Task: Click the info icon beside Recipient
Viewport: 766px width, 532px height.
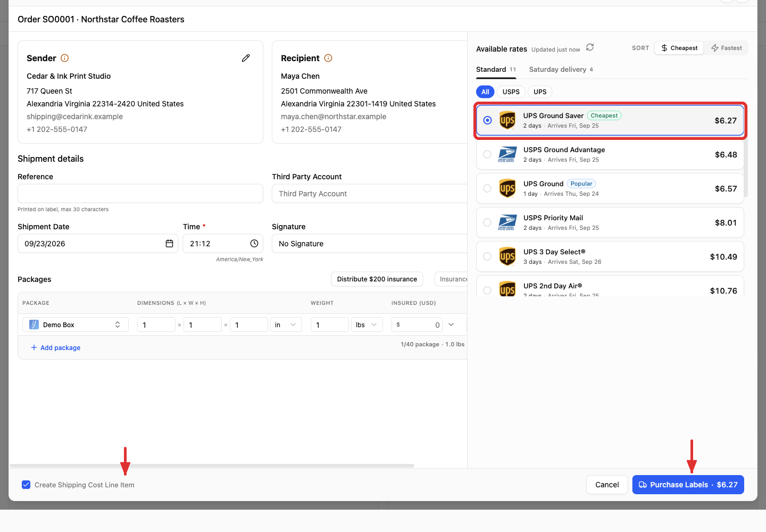Action: pos(328,58)
